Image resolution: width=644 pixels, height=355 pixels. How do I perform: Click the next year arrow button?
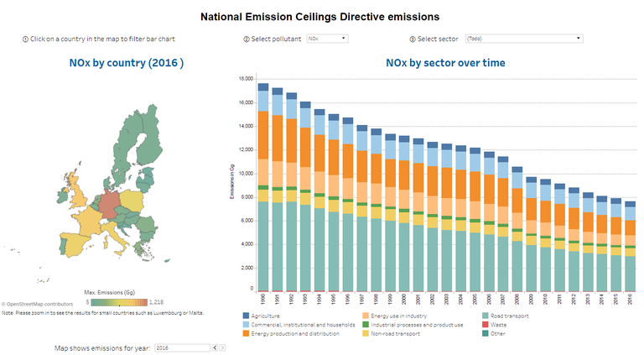(x=222, y=348)
